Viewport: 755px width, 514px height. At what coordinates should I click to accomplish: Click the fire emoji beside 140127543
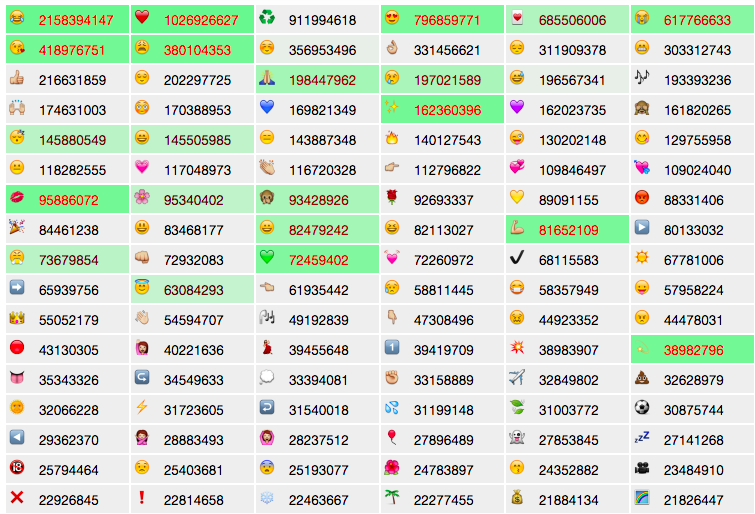click(x=392, y=138)
